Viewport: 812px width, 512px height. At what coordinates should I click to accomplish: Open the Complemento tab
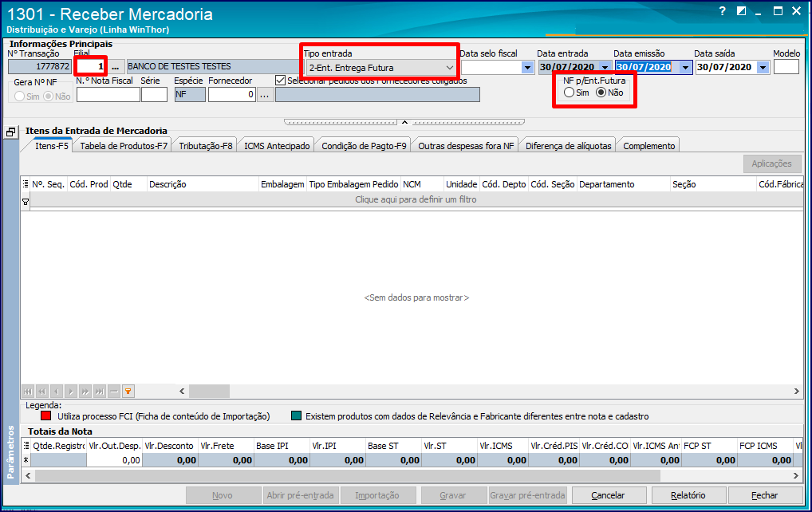point(648,146)
